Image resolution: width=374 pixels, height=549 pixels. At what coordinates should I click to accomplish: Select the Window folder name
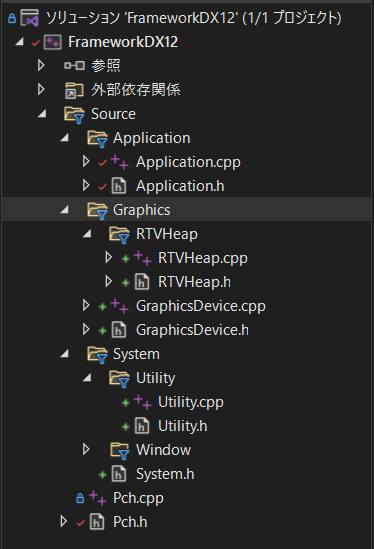164,450
